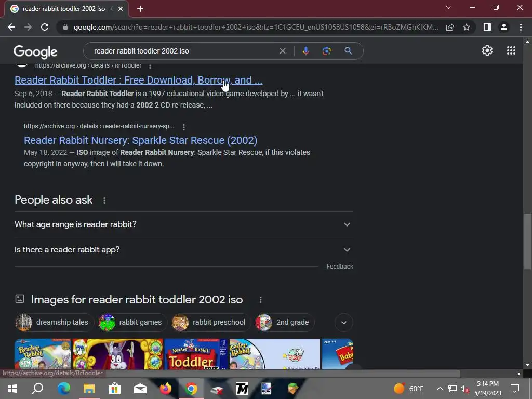Reload the current page
The image size is (532, 399).
pyautogui.click(x=45, y=27)
